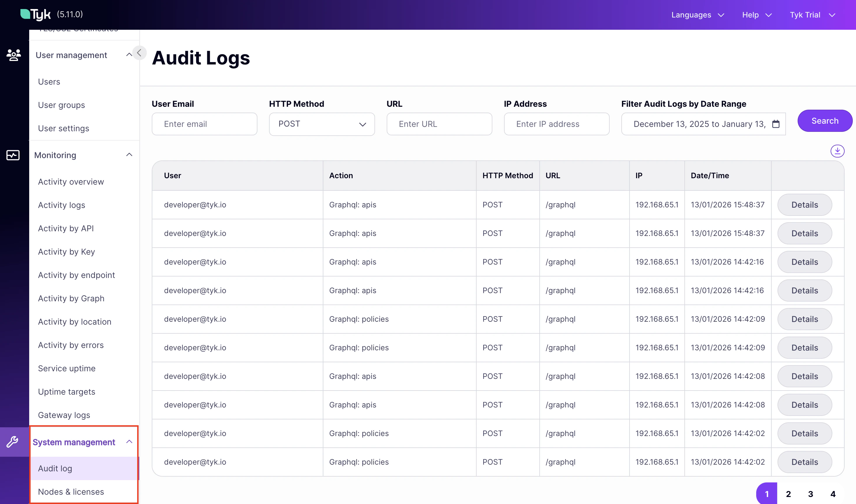Navigate to results page 3

click(810, 494)
